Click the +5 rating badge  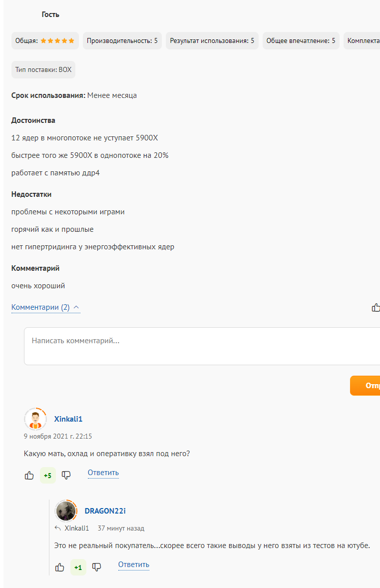[48, 476]
